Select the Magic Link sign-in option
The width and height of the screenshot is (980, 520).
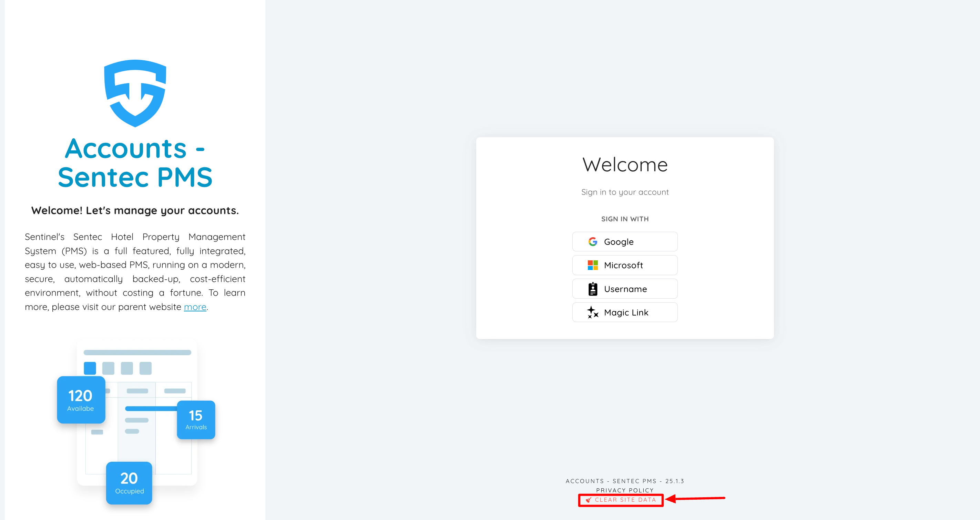pyautogui.click(x=625, y=312)
